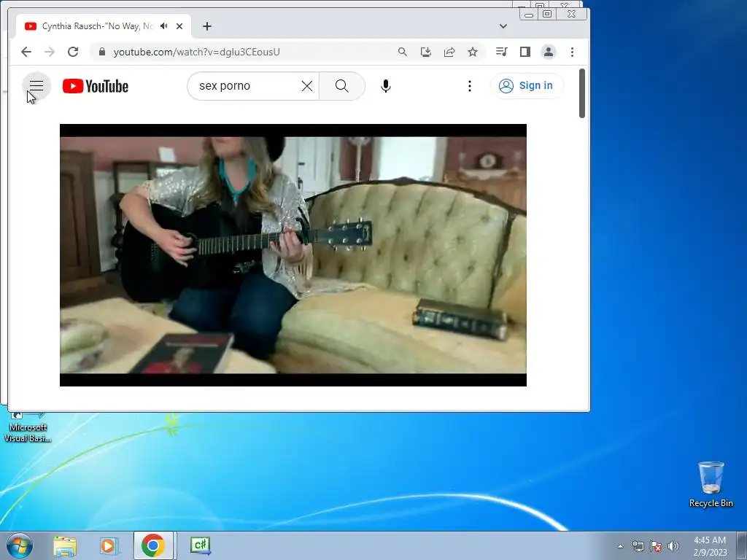This screenshot has width=747, height=560.
Task: Bookmark this tab with star
Action: click(x=473, y=52)
